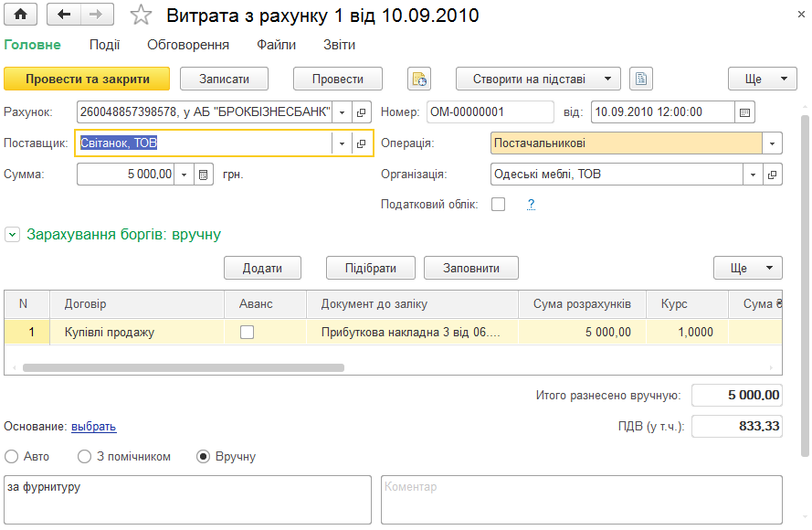Screen dimensions: 812x530
Task: Click the payment purpose field за фурнитуру
Action: [187, 500]
